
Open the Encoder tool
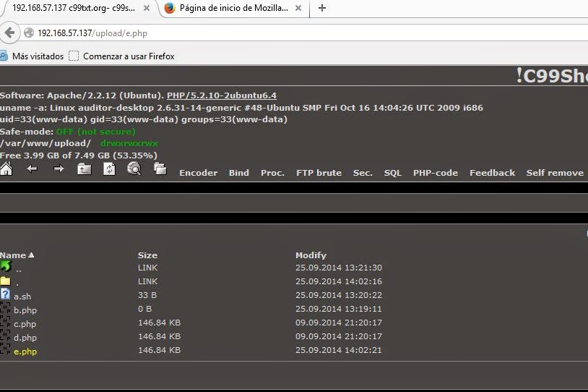click(198, 173)
